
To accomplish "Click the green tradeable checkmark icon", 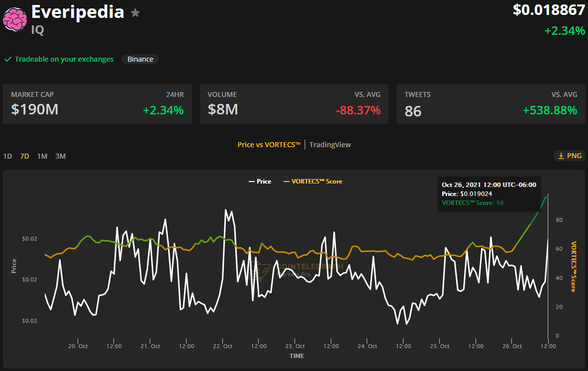I will pyautogui.click(x=7, y=59).
